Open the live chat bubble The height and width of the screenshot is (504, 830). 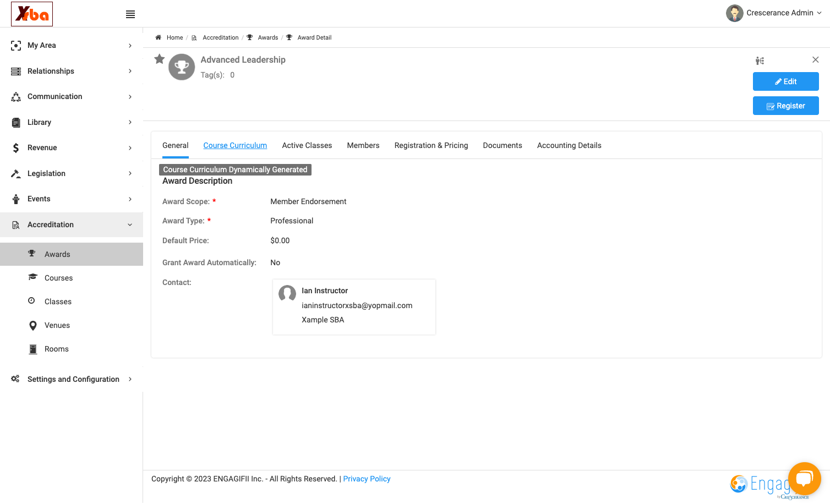(x=804, y=479)
